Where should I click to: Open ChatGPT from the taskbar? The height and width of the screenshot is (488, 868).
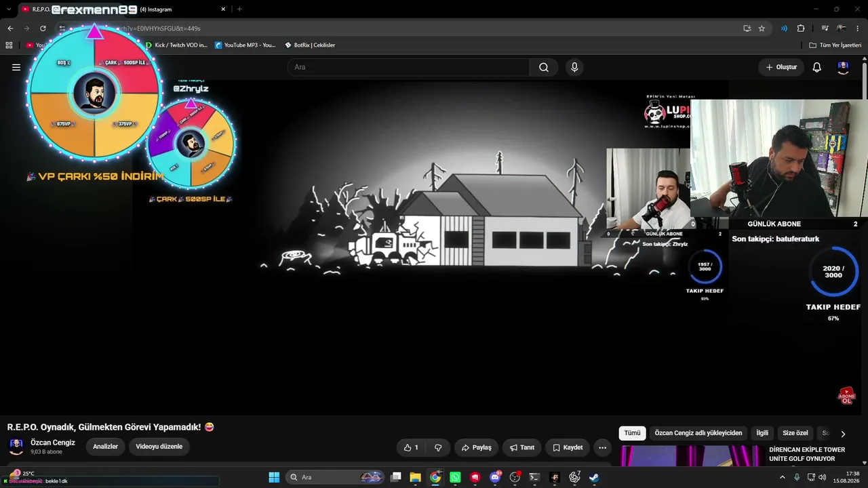click(574, 477)
